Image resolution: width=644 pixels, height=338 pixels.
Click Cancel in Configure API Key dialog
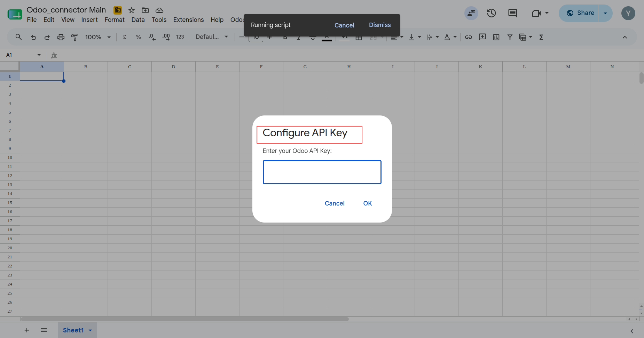click(335, 203)
